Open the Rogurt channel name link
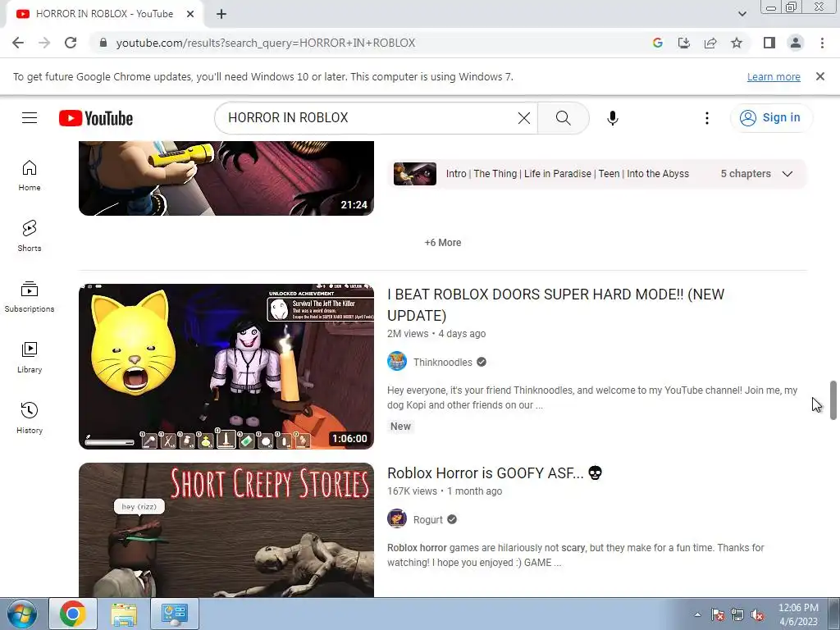 point(428,519)
